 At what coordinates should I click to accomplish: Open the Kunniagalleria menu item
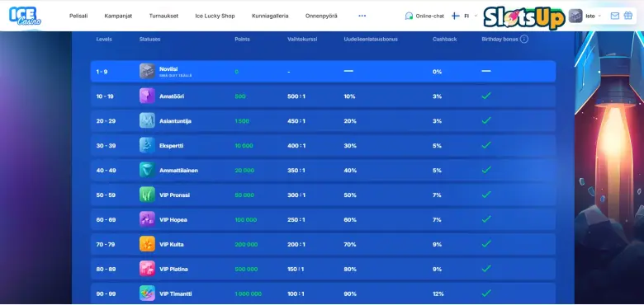pos(270,16)
